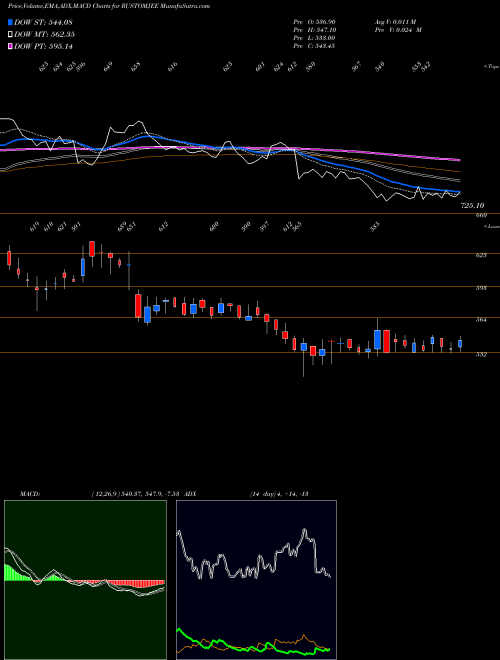This screenshot has width=500, height=660.
Task: Click the Pre O open price value
Action: tap(324, 22)
